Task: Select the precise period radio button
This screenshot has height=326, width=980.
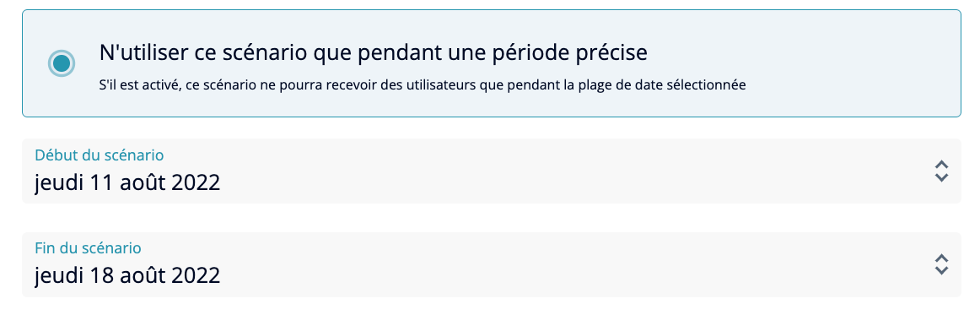Action: [x=62, y=63]
